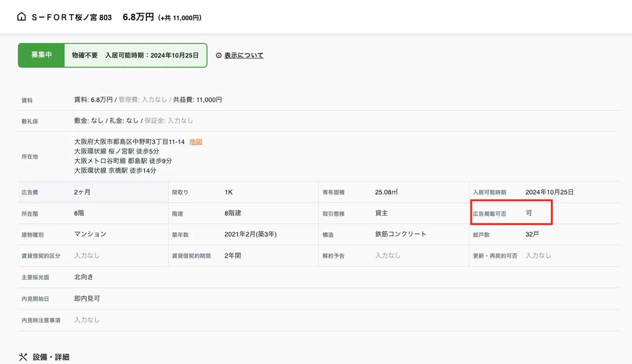Viewport: 632px width, 364px height.
Task: Click the 8階建 building height value
Action: (233, 213)
